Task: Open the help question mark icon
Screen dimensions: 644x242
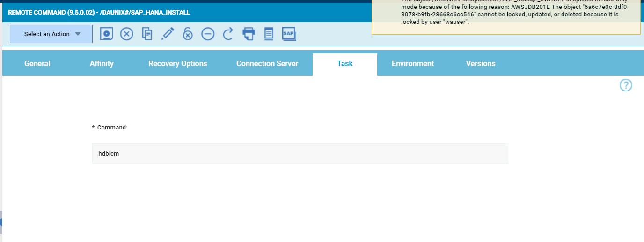Action: (626, 85)
